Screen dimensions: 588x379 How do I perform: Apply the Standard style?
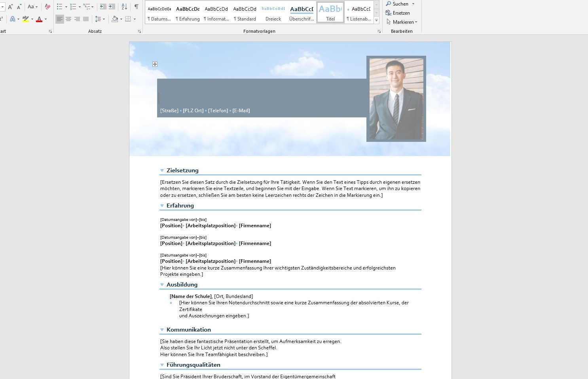tap(245, 13)
